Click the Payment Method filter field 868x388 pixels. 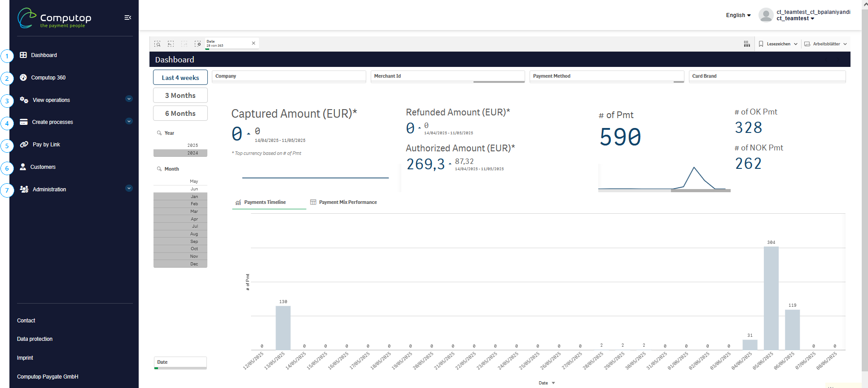(x=606, y=76)
